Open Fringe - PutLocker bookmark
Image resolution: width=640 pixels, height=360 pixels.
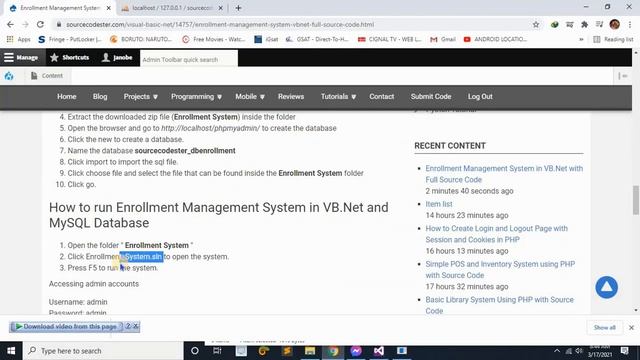click(x=70, y=39)
